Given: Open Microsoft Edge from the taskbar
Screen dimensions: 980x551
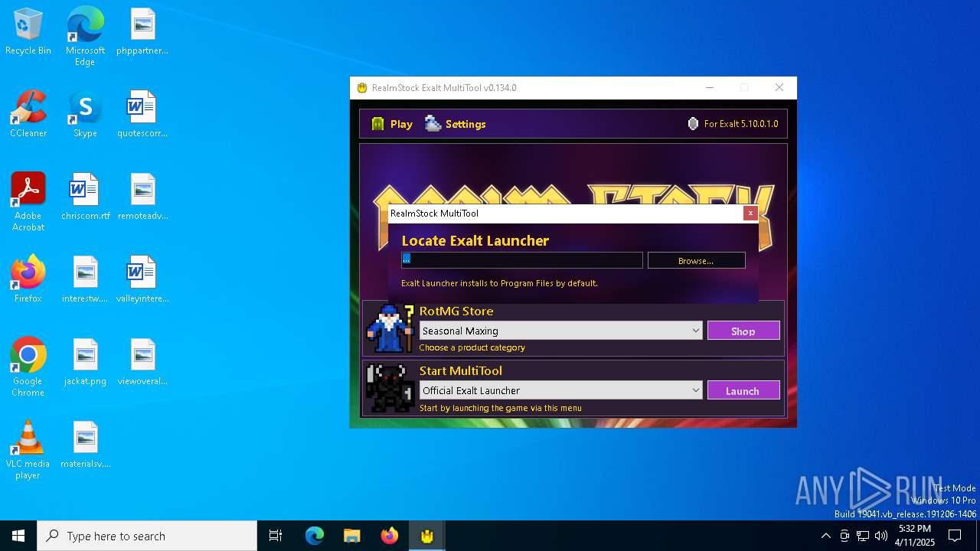Looking at the screenshot, I should [315, 536].
